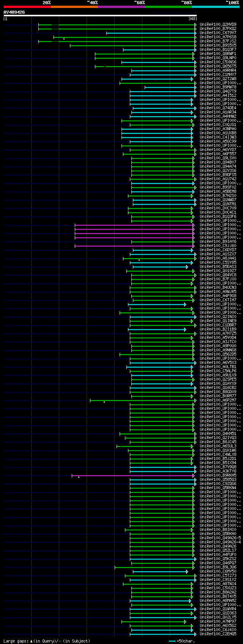Click the cyan ~100% identity legend segment
Screen dimensions: 243x644
216,7
